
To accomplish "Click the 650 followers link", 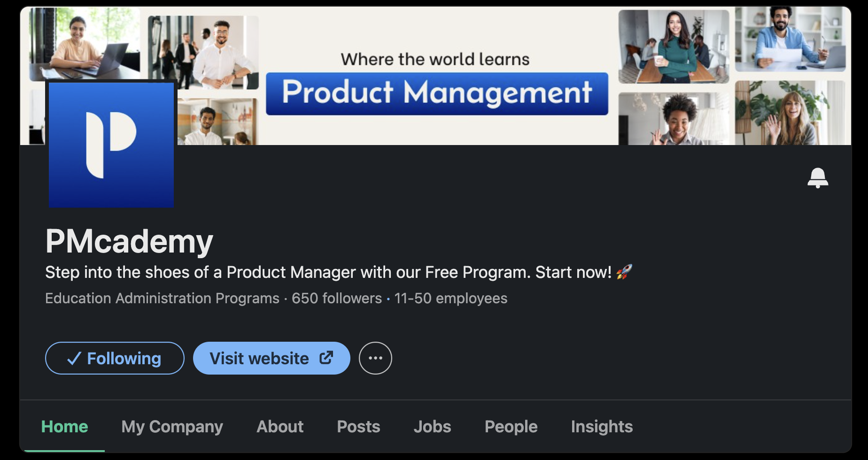I will [337, 299].
